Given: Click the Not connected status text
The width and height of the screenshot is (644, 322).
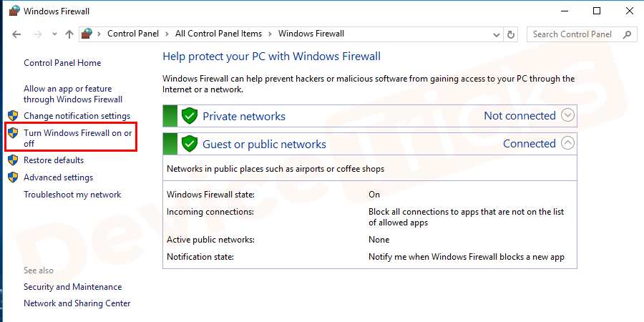Looking at the screenshot, I should pos(520,116).
